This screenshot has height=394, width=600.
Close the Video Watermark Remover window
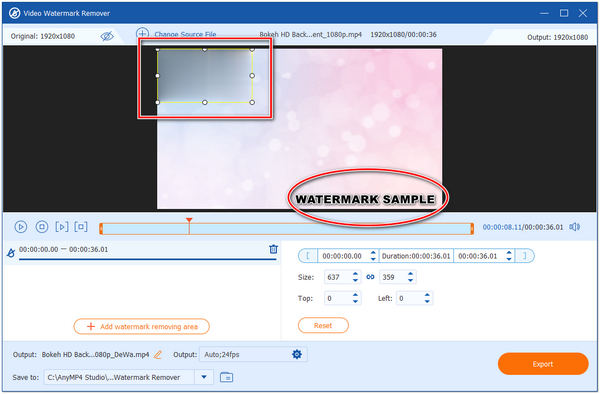click(x=583, y=13)
